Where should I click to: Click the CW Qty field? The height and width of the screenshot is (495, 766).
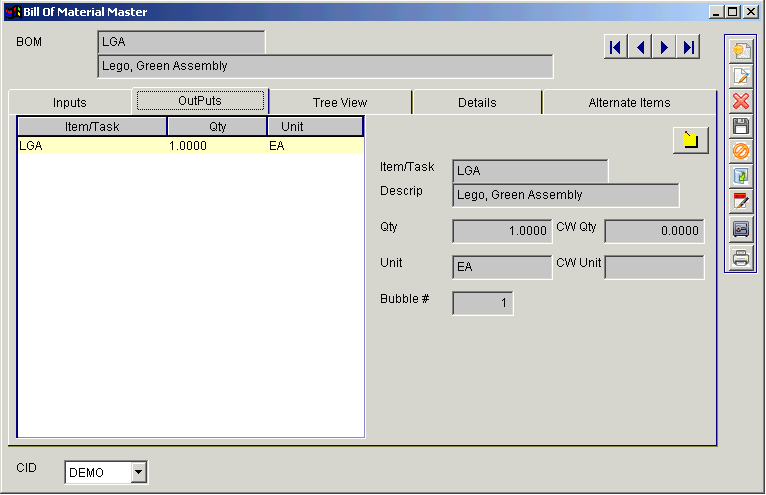point(654,231)
